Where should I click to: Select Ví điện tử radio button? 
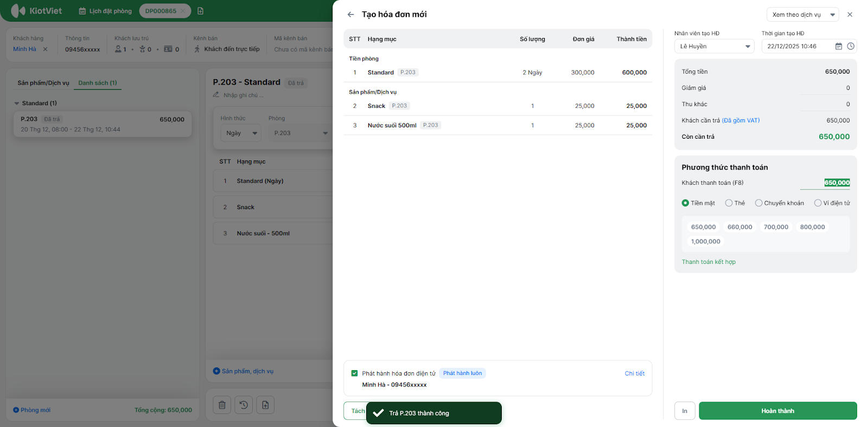(818, 203)
